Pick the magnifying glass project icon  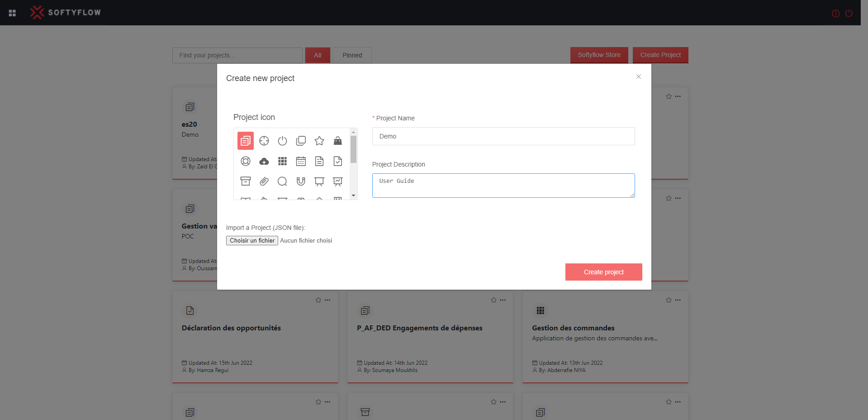click(x=282, y=181)
